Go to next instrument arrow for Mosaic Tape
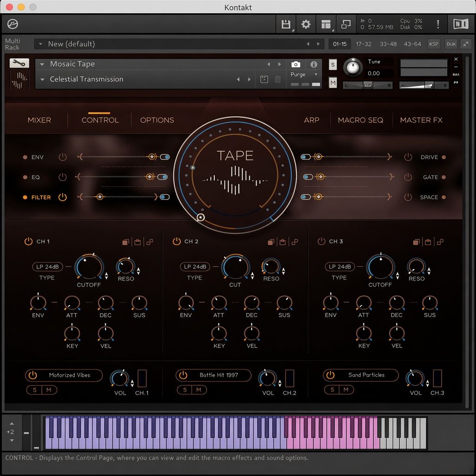 pyautogui.click(x=279, y=64)
